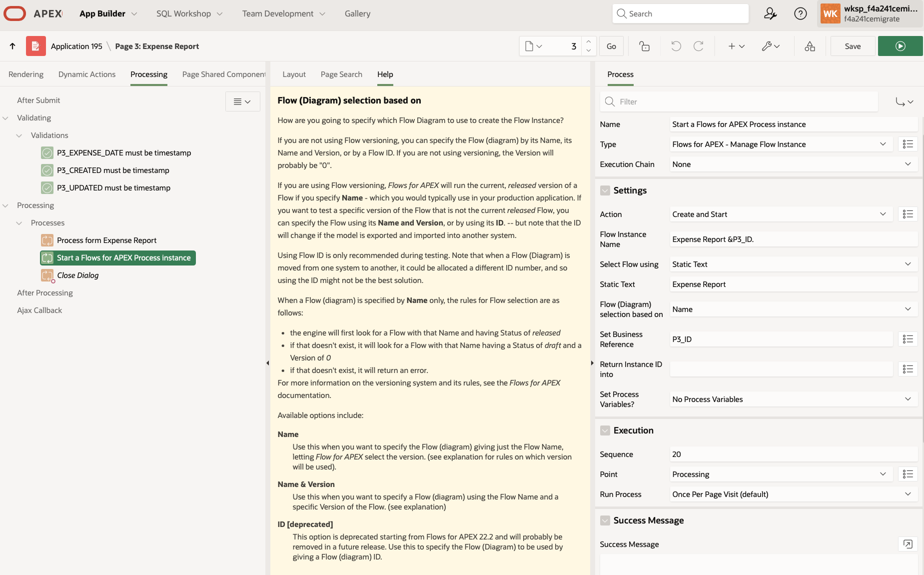Open the Action dropdown showing Create and Start

[882, 214]
